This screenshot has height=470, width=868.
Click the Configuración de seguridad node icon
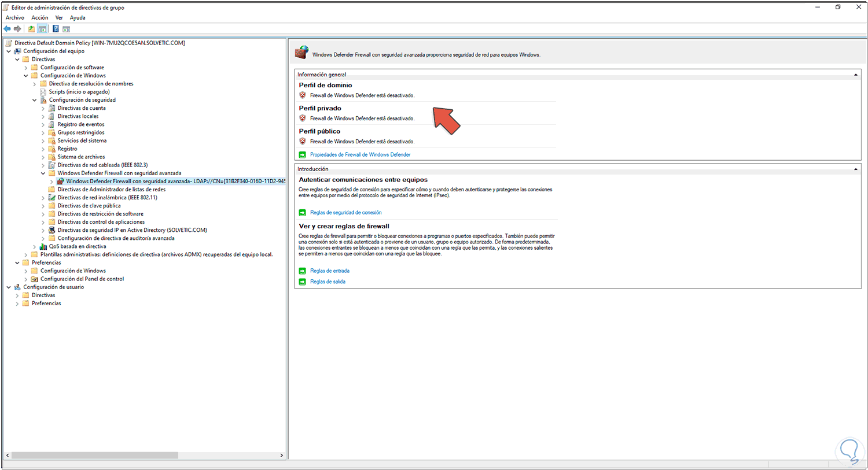click(43, 100)
